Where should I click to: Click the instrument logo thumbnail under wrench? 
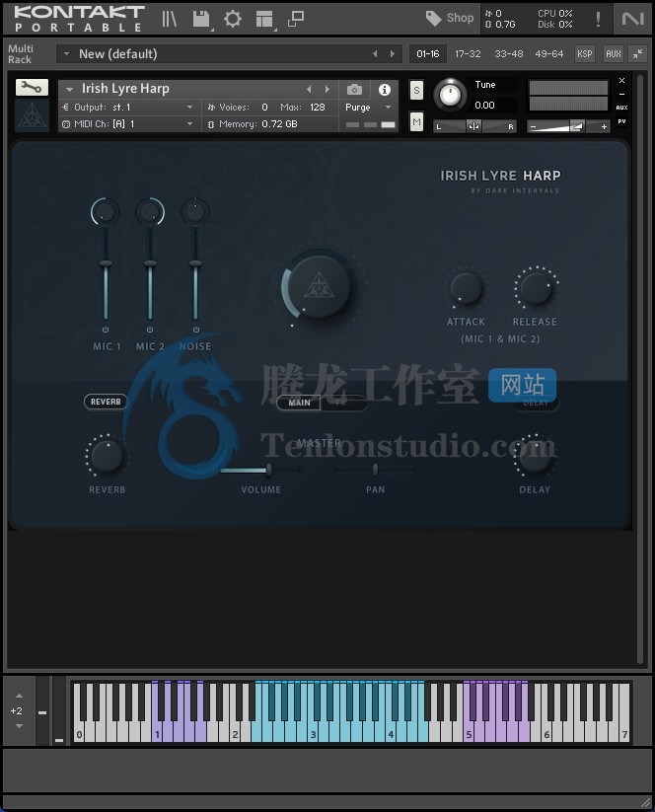(x=32, y=115)
